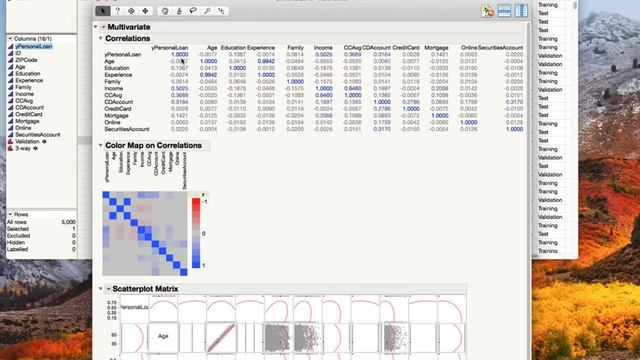Select the Grabber hand tool
Image resolution: width=640 pixels, height=360 pixels.
[x=165, y=11]
